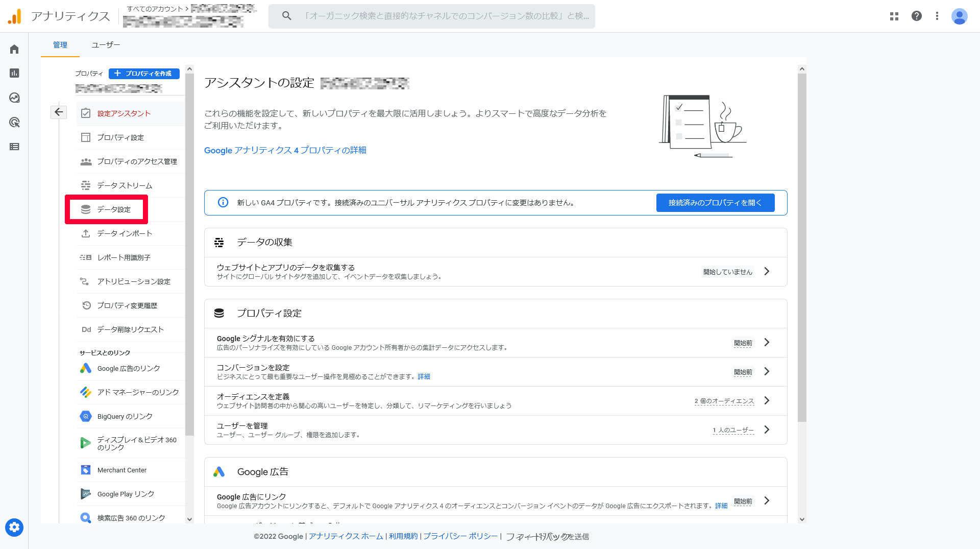Click the 設定アシスタント checklist icon

86,113
